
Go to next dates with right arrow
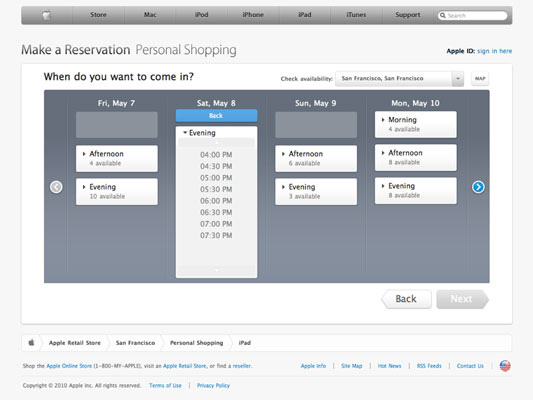point(478,187)
